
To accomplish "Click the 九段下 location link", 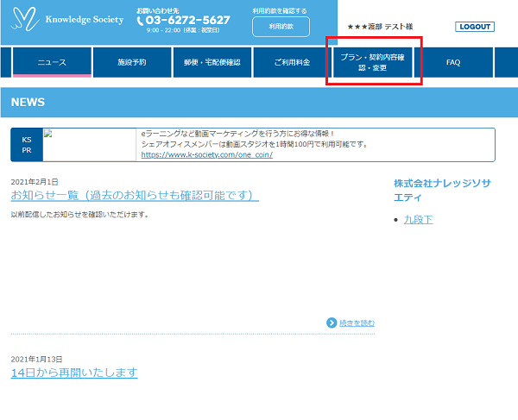I will (x=418, y=220).
